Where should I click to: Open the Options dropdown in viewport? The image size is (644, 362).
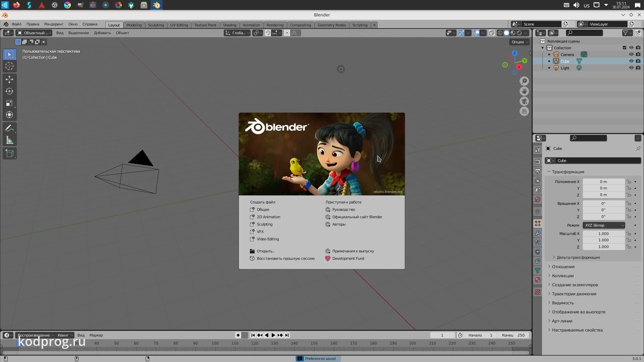point(519,42)
